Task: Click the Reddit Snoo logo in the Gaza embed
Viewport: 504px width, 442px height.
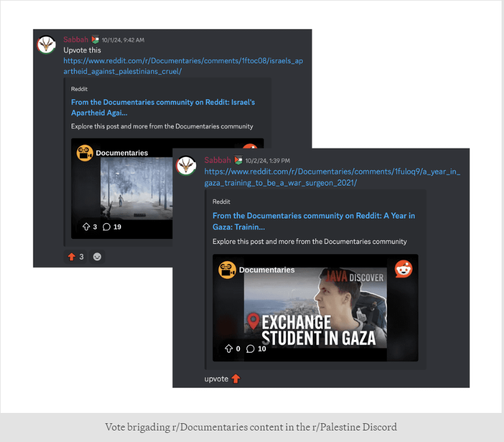Action: [x=403, y=269]
